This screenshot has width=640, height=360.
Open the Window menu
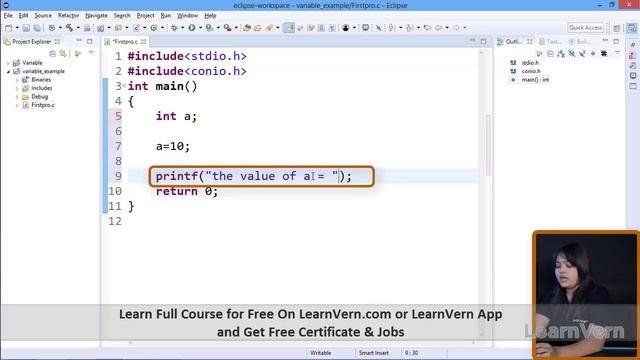click(187, 16)
